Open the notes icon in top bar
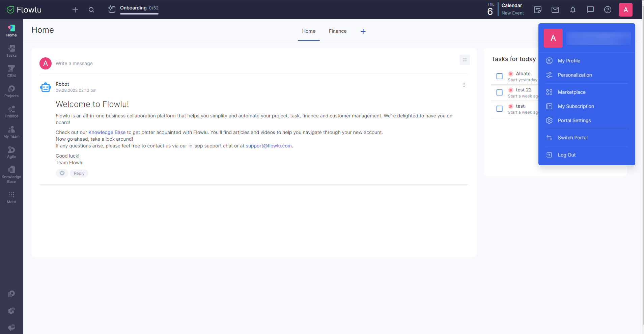Screen dimensions: 644x334 (538, 10)
